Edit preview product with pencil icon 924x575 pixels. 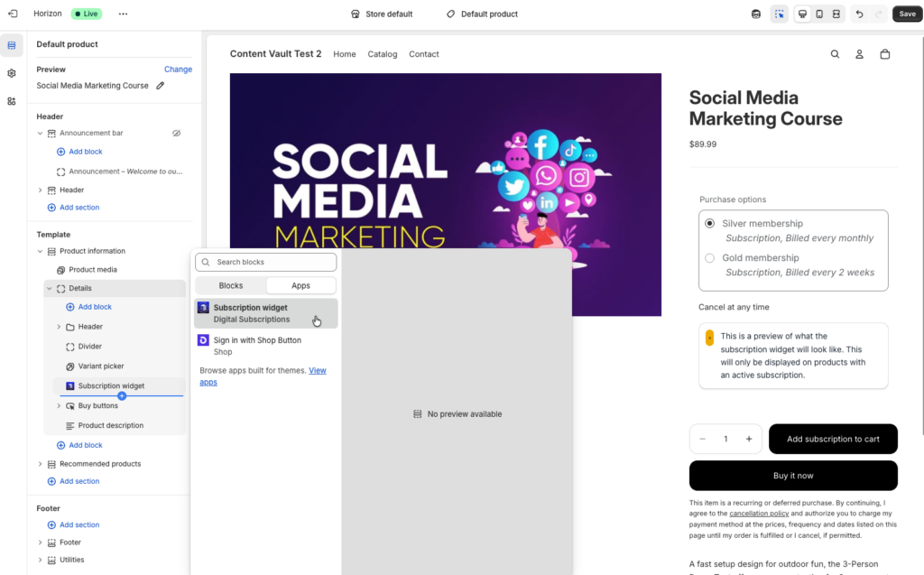161,86
